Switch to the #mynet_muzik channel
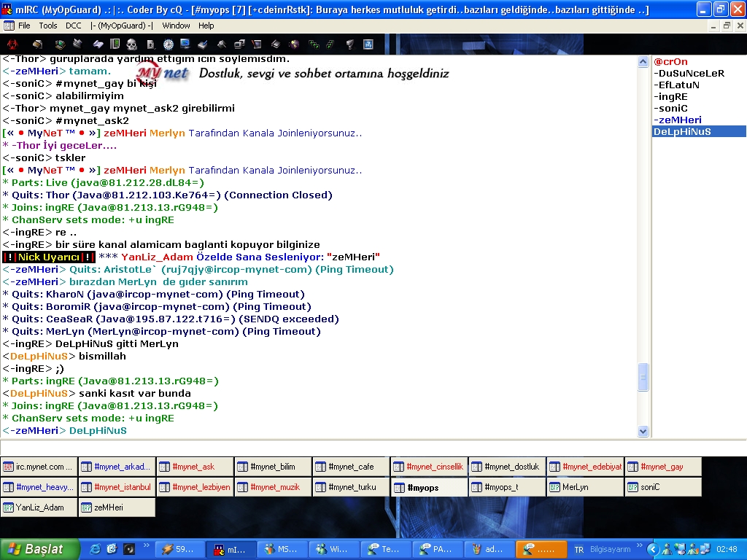This screenshot has width=747, height=560. point(274,487)
